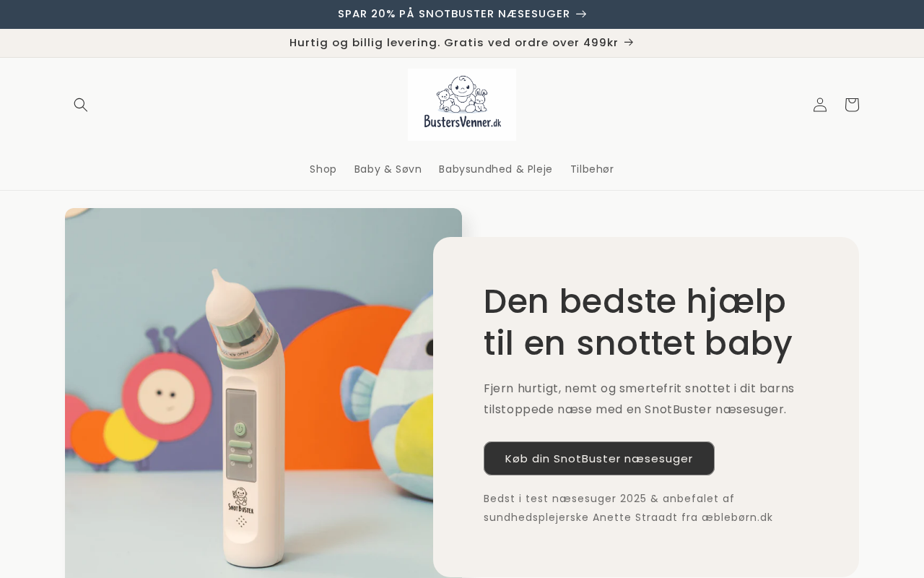Click the Den bedste hjælp heading
The width and height of the screenshot is (924, 578).
click(638, 322)
